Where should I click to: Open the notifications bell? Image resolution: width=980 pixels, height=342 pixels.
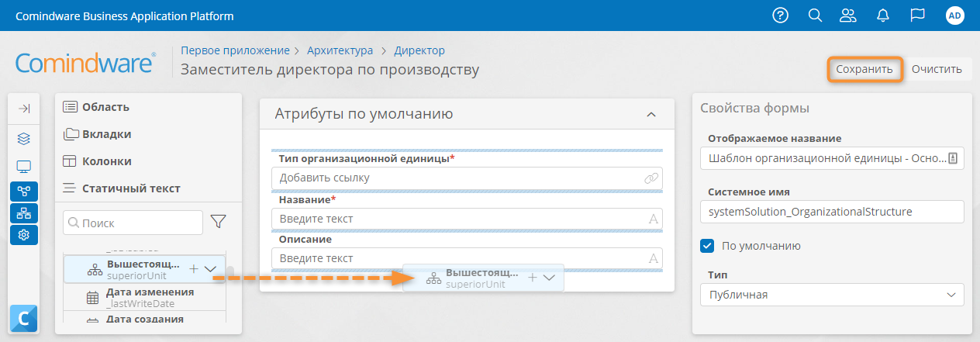click(x=883, y=16)
